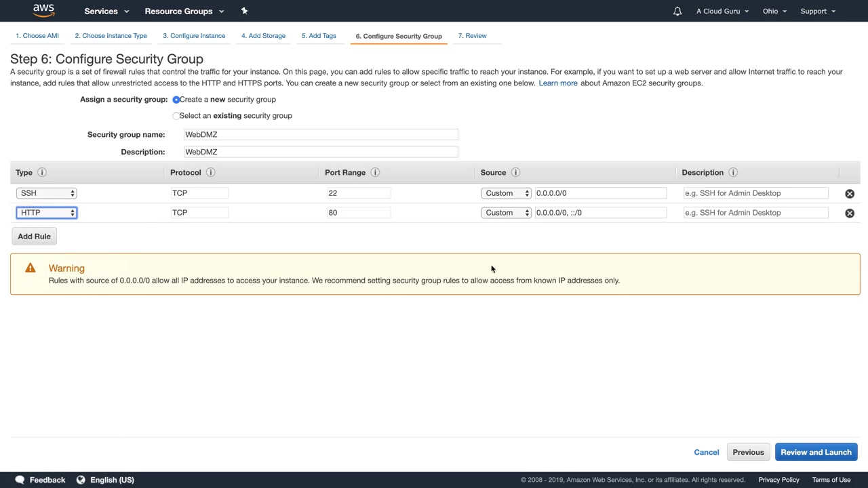Click the pin shortcut icon in the navbar
The height and width of the screenshot is (488, 868).
[x=244, y=11]
